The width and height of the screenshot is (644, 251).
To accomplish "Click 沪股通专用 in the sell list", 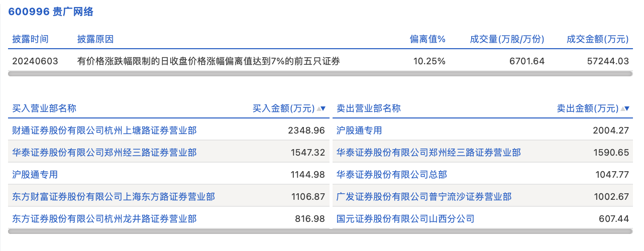I will (x=359, y=131).
